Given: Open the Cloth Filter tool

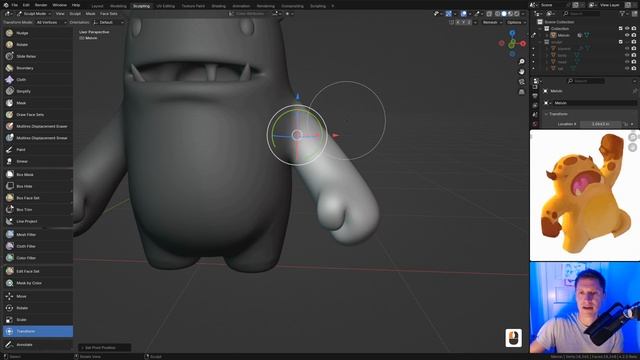Looking at the screenshot, I should (38, 246).
